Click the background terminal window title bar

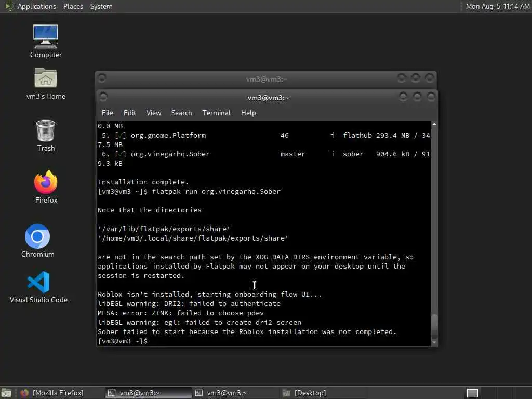pos(267,79)
